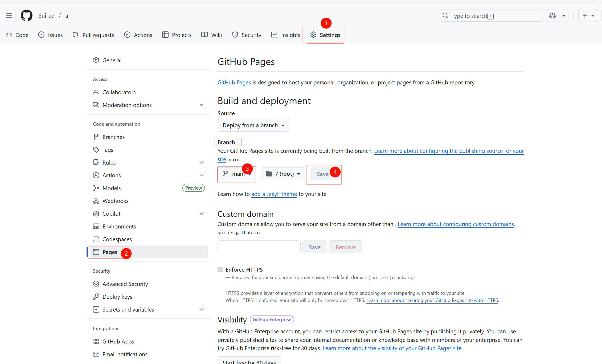Open the / (root) folder dropdown
Screen dimensions: 602x364
click(x=283, y=174)
